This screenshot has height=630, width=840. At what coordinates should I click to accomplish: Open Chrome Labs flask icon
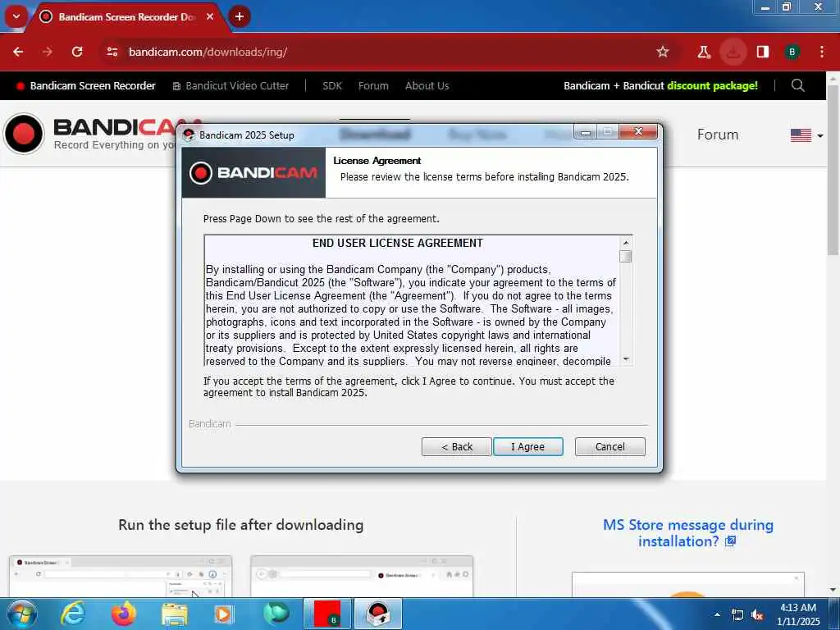point(703,52)
